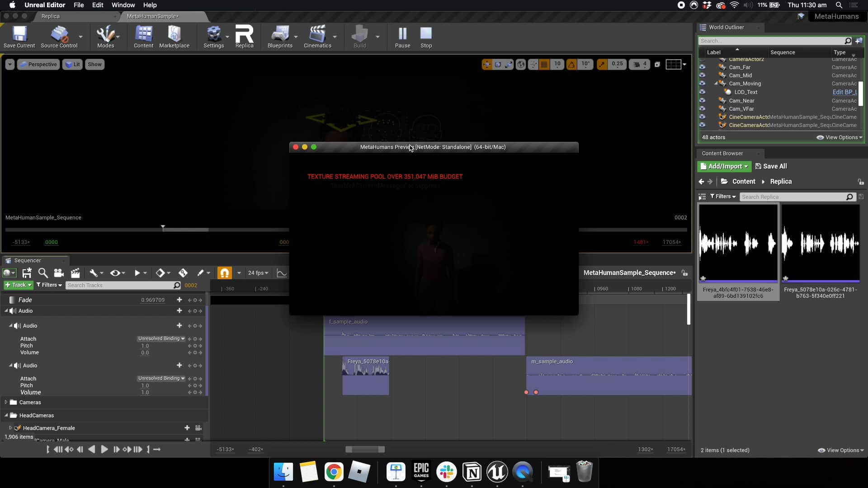868x488 pixels.
Task: Click the wrench settings icon in Sequencer toolbar
Action: [x=94, y=273]
